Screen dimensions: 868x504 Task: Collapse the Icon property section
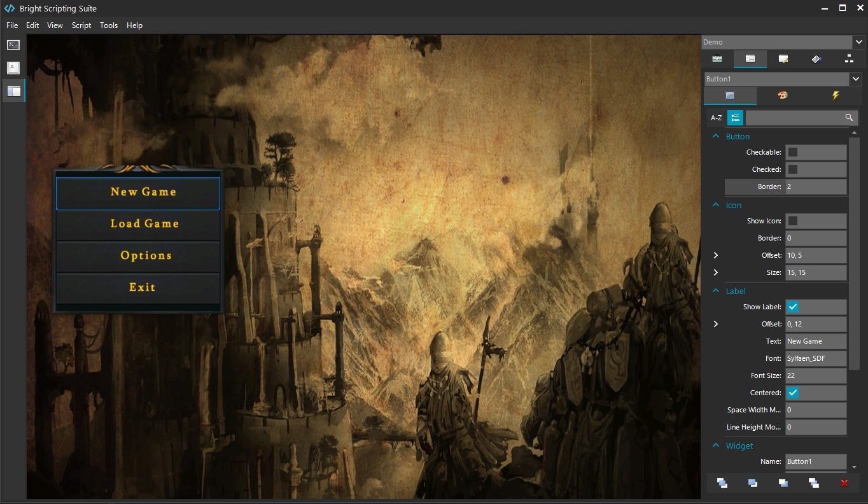click(x=715, y=205)
